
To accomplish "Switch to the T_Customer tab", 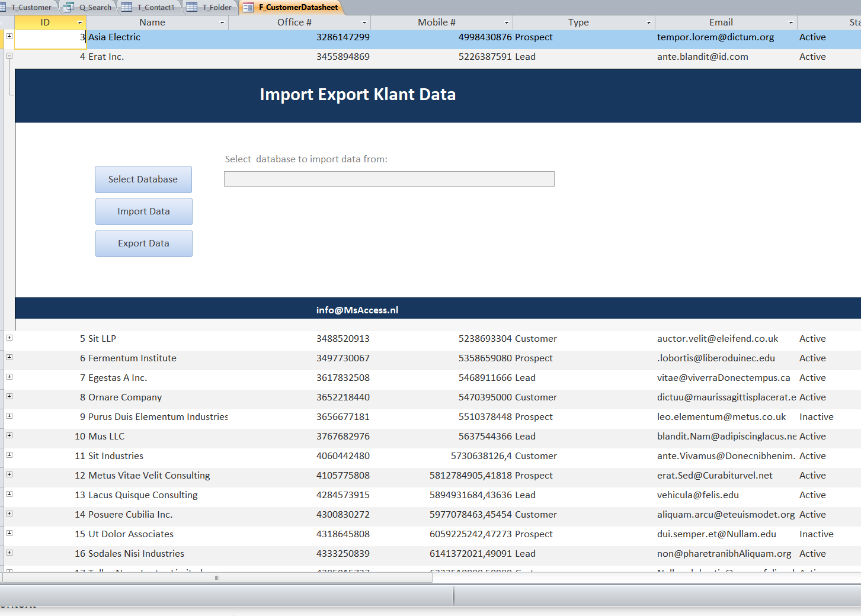I will [30, 8].
